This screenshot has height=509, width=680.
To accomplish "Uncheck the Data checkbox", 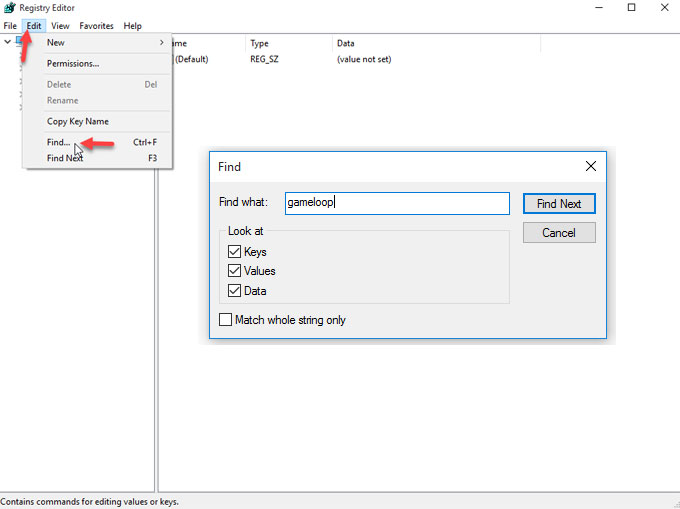I will tap(234, 290).
